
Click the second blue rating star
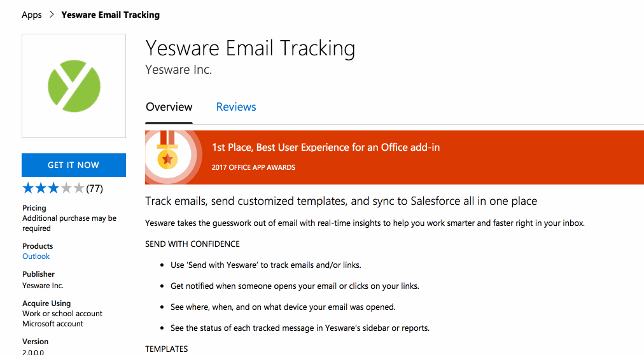coord(41,188)
